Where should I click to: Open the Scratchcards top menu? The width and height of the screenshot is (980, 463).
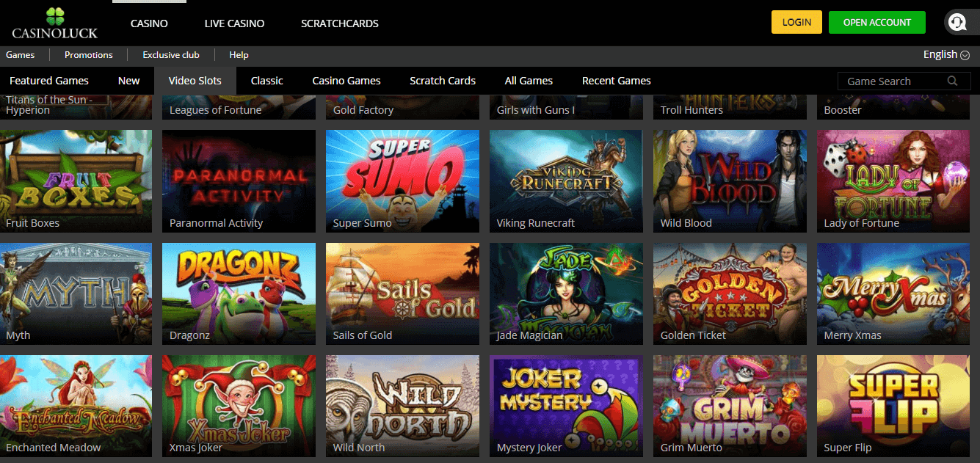click(340, 23)
